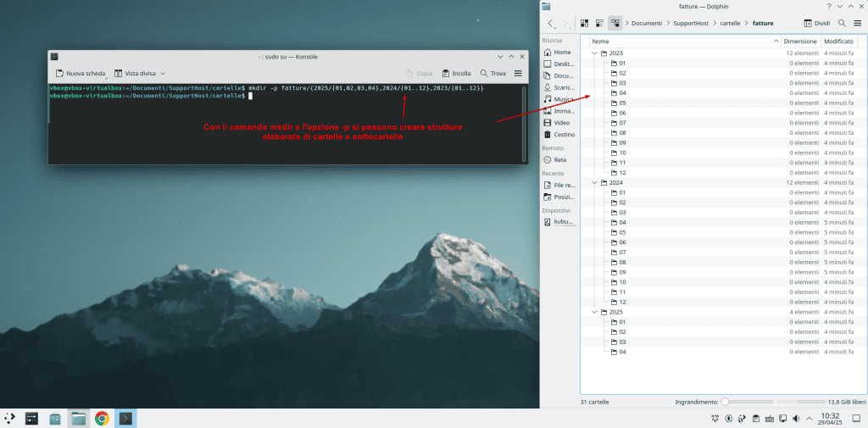Screen dimensions: 868x428
Task: Sort by Nome column header
Action: (685, 42)
